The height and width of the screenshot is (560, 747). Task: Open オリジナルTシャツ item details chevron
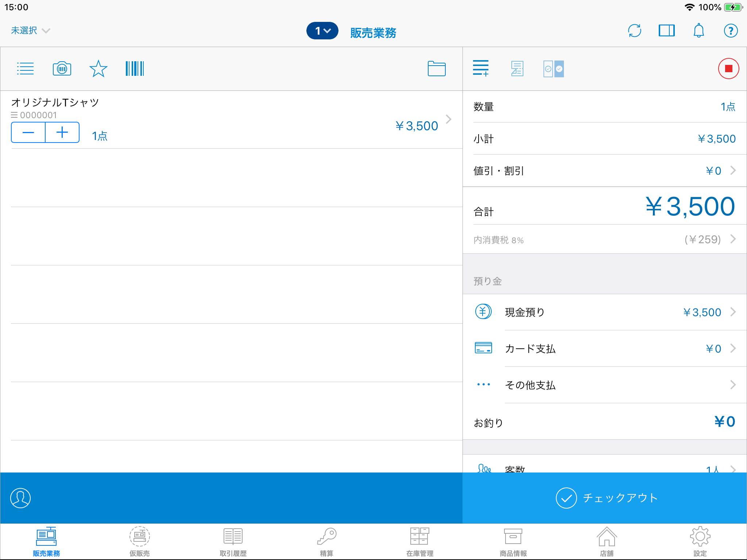point(449,119)
